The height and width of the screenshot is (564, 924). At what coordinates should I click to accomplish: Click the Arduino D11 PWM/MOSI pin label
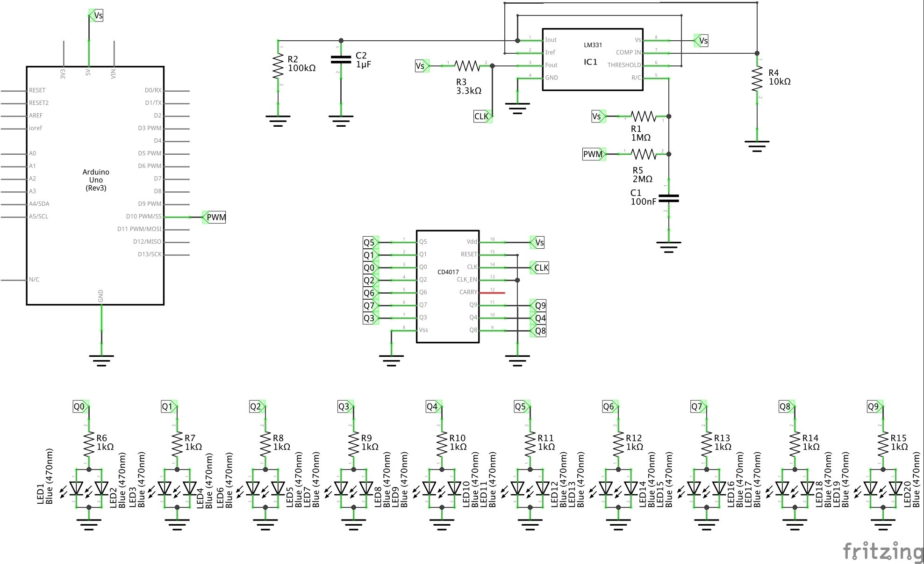tap(139, 229)
